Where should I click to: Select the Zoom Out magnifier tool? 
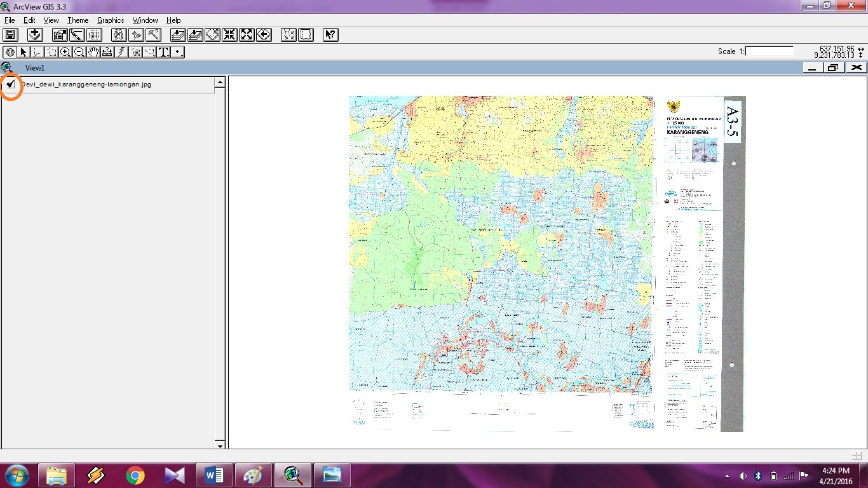79,52
